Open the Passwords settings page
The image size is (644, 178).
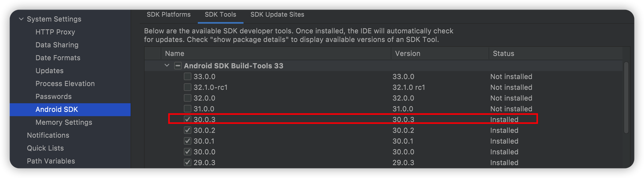tap(53, 96)
